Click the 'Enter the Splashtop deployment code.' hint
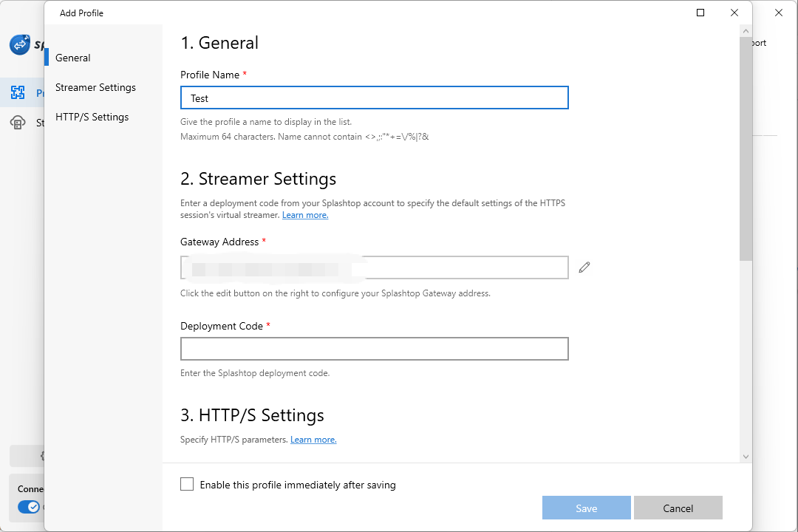798x532 pixels. [x=255, y=373]
